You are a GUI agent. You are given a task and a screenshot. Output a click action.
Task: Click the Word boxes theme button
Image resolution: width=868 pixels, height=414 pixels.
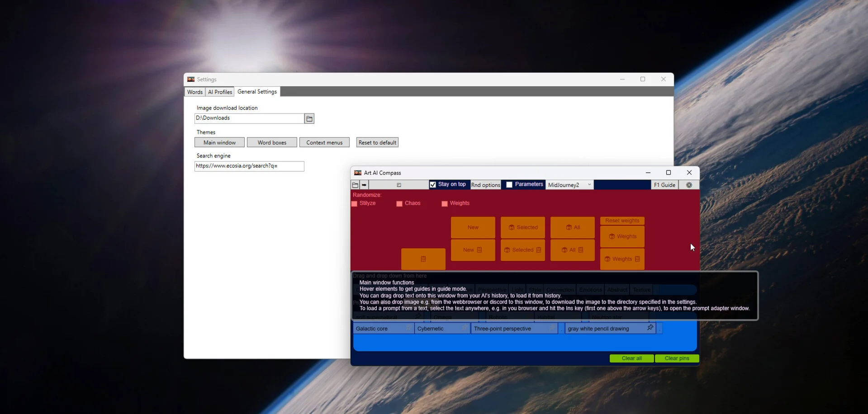[x=272, y=142]
